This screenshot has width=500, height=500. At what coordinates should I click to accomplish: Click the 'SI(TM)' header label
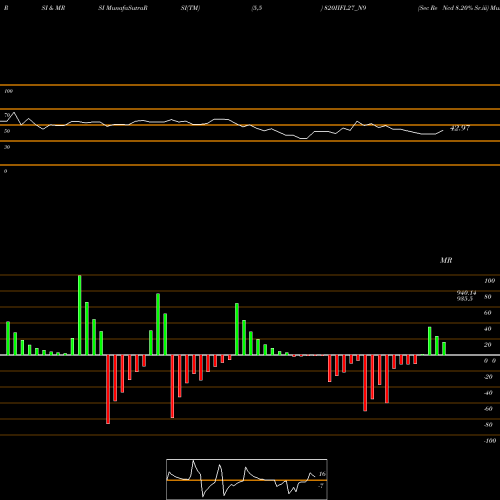[x=190, y=8]
